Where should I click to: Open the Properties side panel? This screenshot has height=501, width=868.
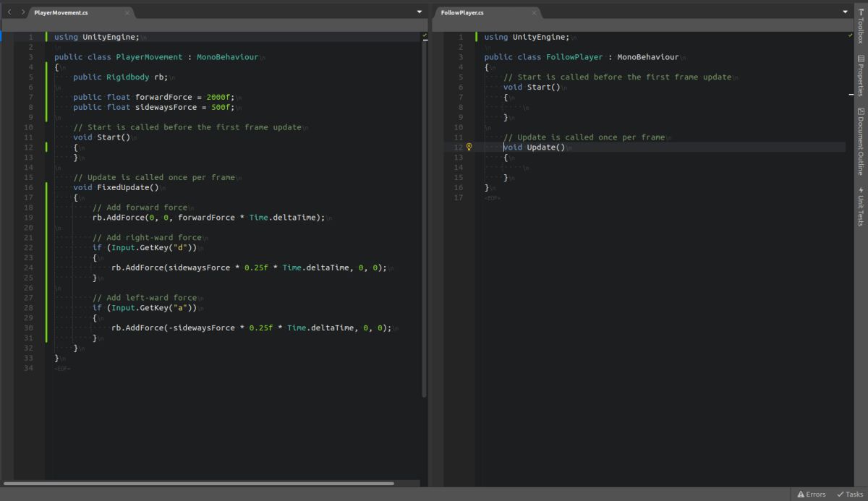pyautogui.click(x=861, y=75)
